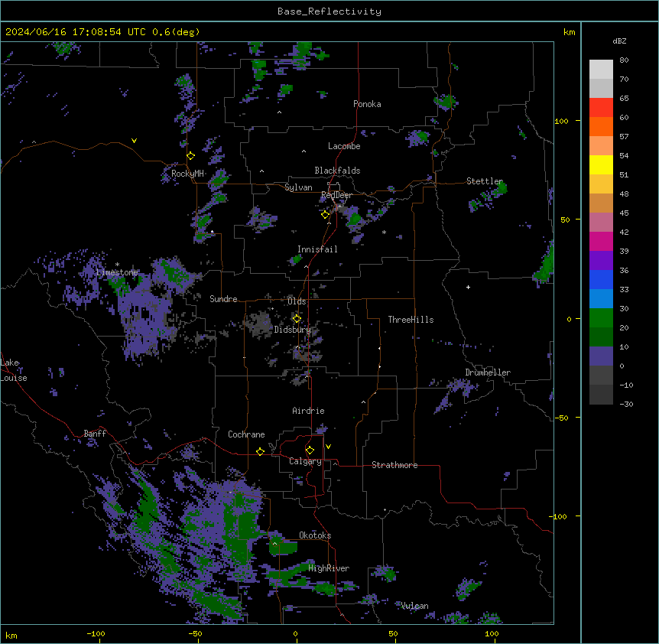Click the yellow diamond marker below RedDeer
659x644 pixels.
(x=326, y=215)
